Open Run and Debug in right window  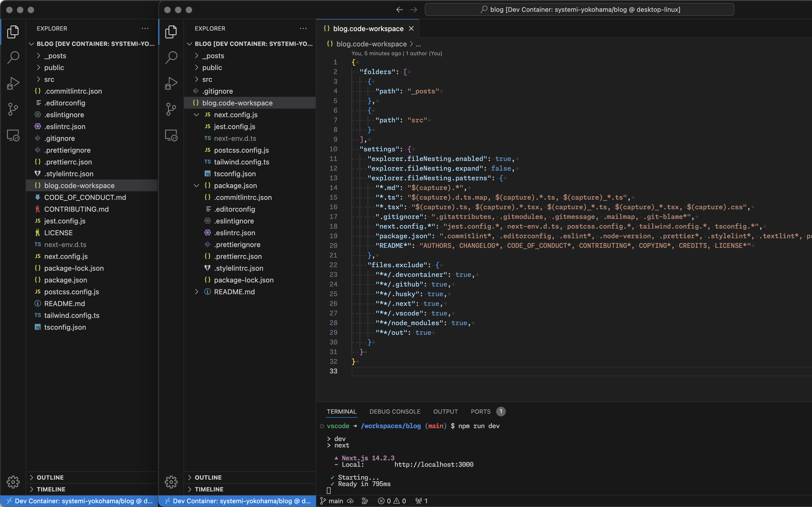(x=171, y=83)
